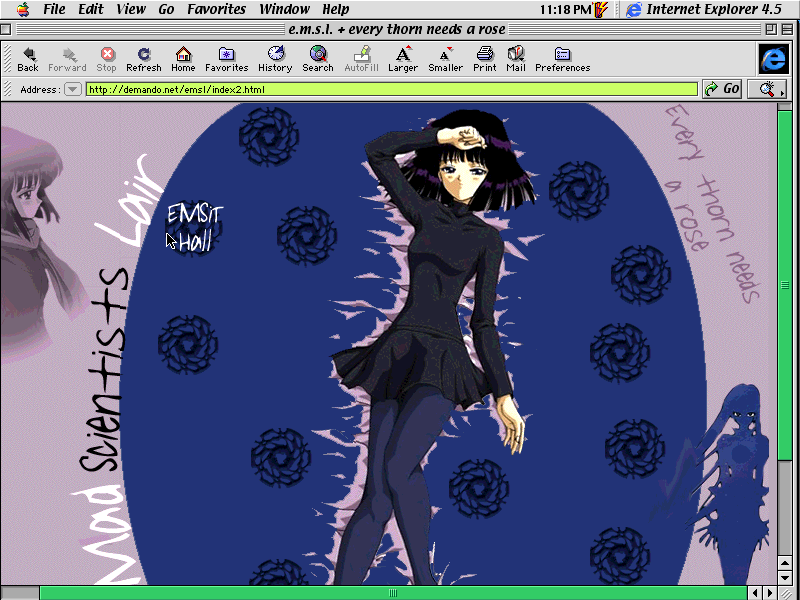
Task: Expand the Address history dropdown arrow
Action: click(73, 89)
